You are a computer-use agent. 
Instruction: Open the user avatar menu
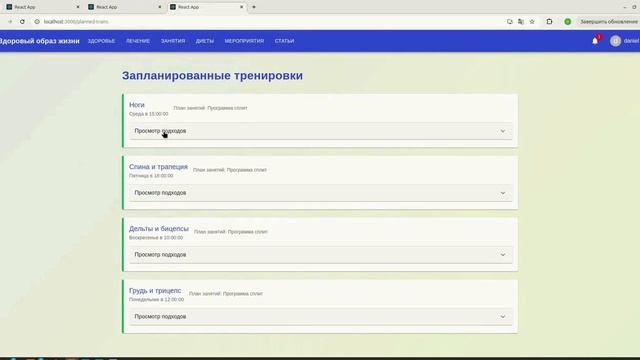(x=615, y=41)
